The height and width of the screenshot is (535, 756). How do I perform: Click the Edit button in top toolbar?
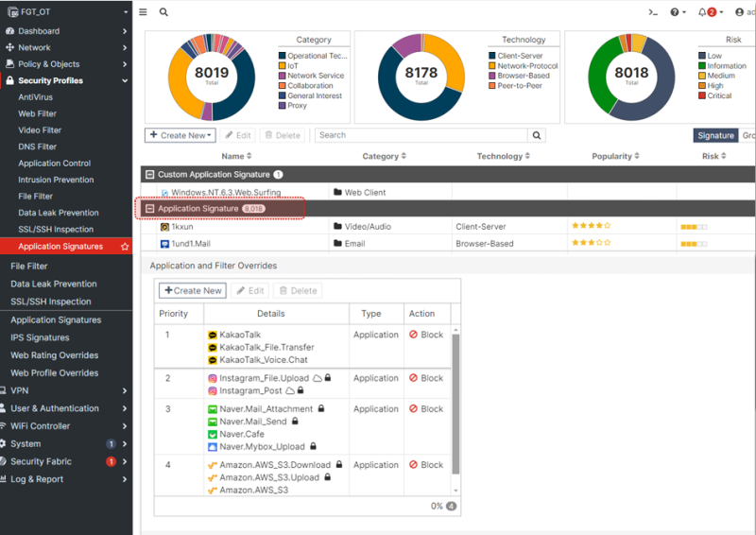238,135
